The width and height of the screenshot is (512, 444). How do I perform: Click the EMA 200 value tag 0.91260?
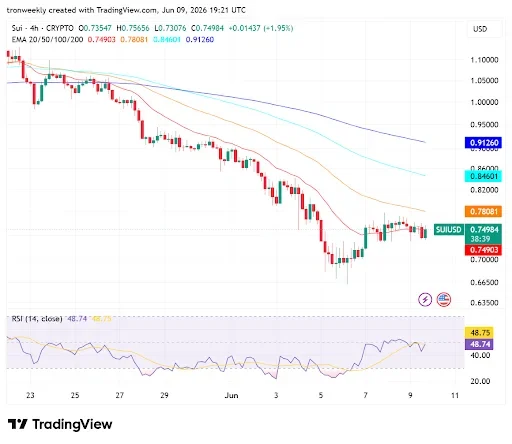click(x=483, y=143)
